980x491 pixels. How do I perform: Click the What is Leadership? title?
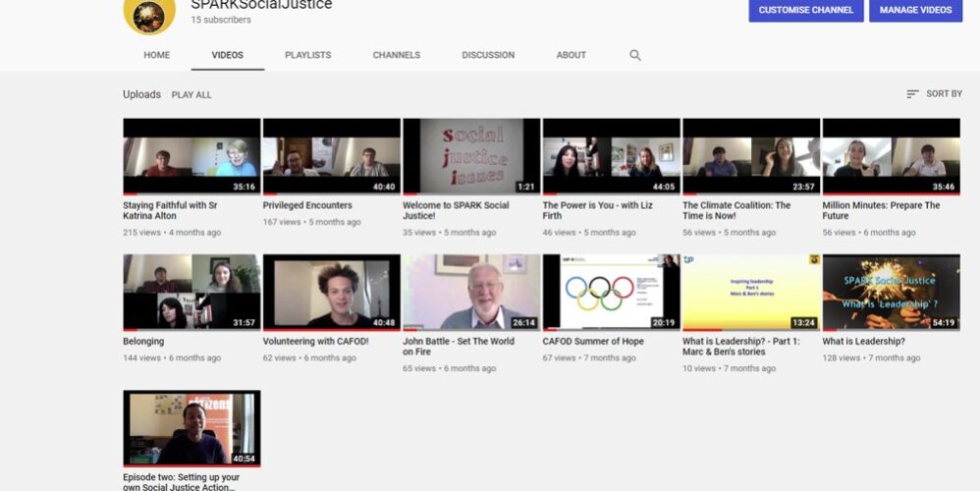pyautogui.click(x=864, y=342)
